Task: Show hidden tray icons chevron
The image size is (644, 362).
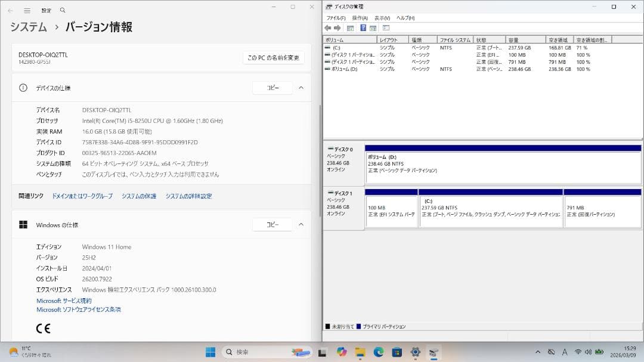Action: pos(538,352)
